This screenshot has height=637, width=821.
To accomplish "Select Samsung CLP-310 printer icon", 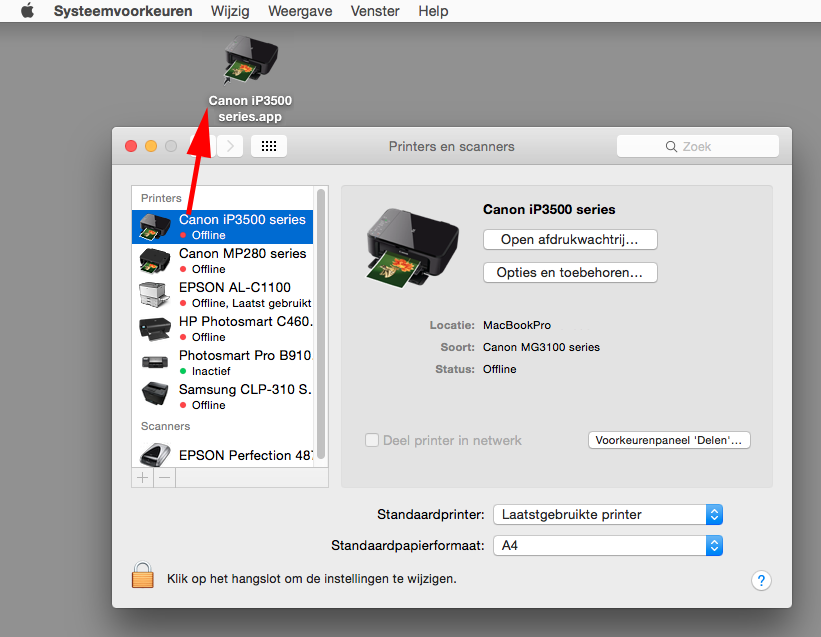I will click(x=155, y=394).
